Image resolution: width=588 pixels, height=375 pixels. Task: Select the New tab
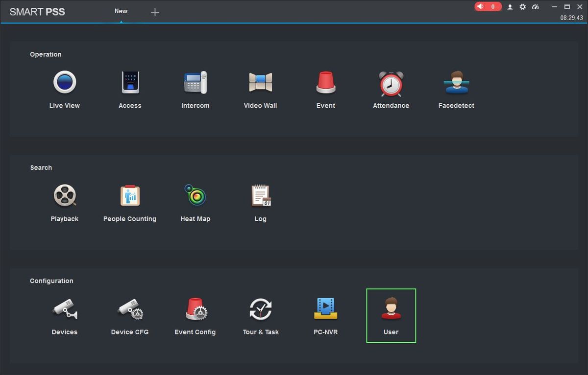(121, 11)
